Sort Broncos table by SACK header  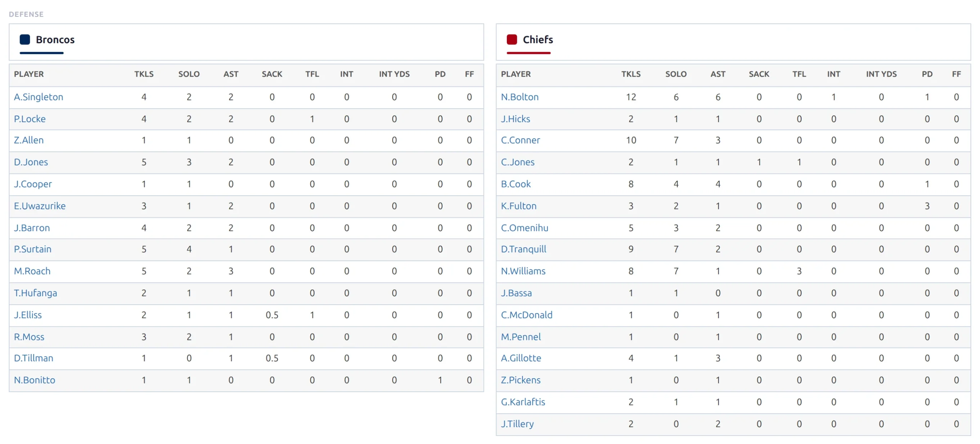pos(272,74)
